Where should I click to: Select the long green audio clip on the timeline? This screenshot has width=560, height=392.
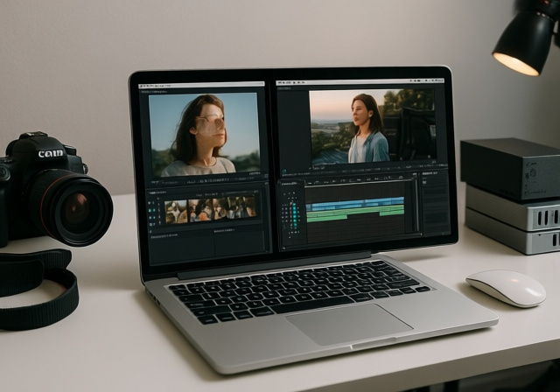(x=355, y=213)
